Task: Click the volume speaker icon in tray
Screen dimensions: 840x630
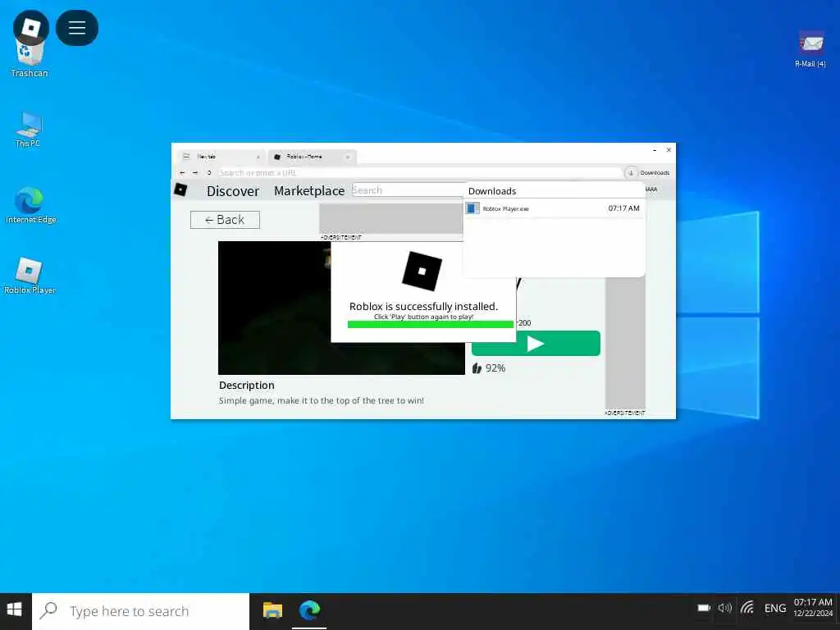Action: click(725, 608)
